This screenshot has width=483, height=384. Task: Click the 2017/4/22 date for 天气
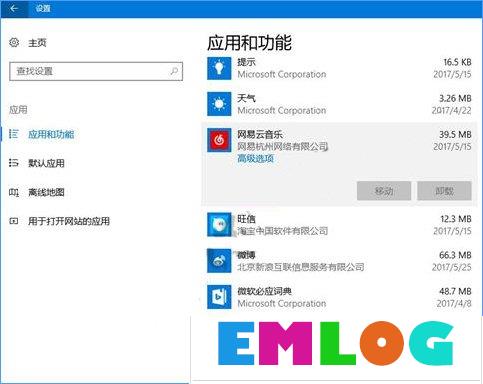[x=452, y=110]
